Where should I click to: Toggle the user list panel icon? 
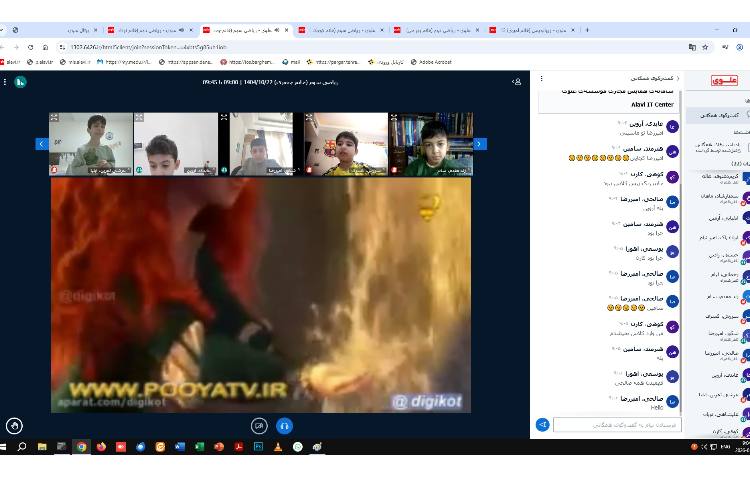tap(517, 80)
